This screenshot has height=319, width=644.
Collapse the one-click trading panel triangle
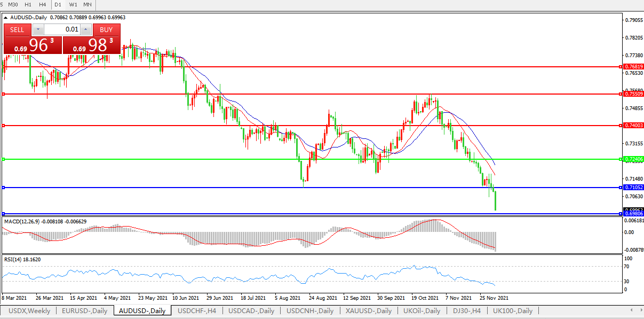(6, 18)
